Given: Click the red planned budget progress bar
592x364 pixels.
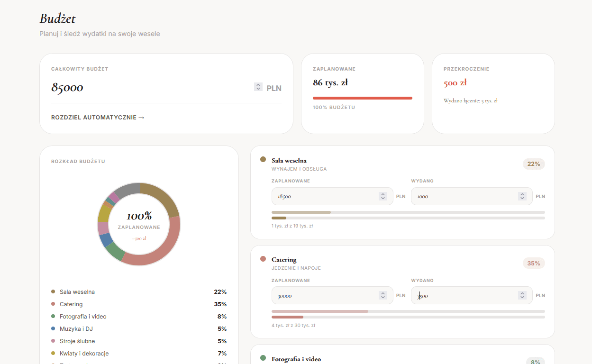Looking at the screenshot, I should pyautogui.click(x=363, y=98).
